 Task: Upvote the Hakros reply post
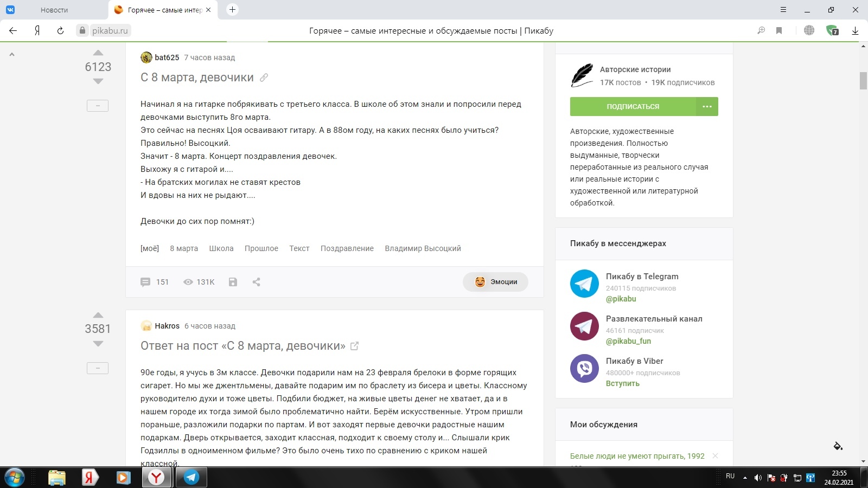point(98,315)
